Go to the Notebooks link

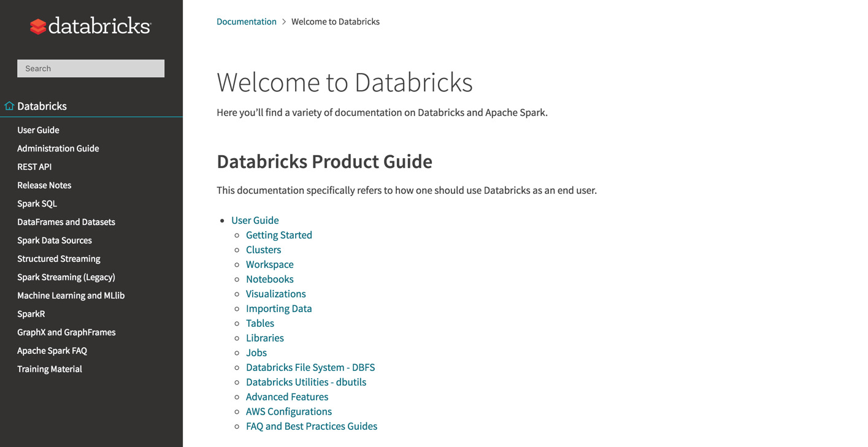(x=269, y=279)
